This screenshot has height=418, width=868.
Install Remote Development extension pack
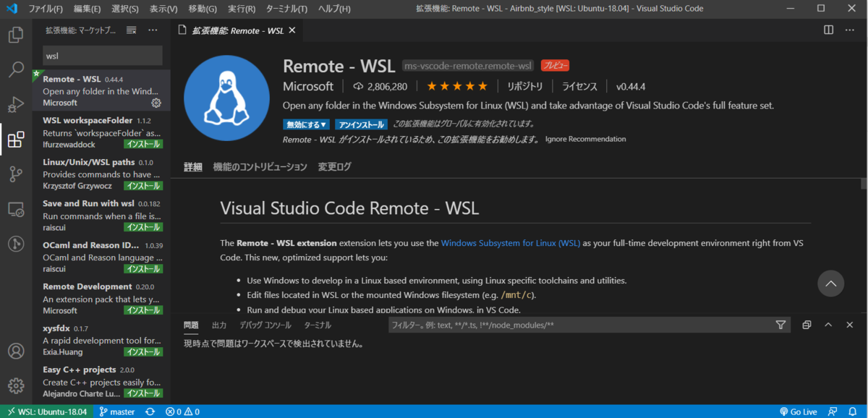142,310
